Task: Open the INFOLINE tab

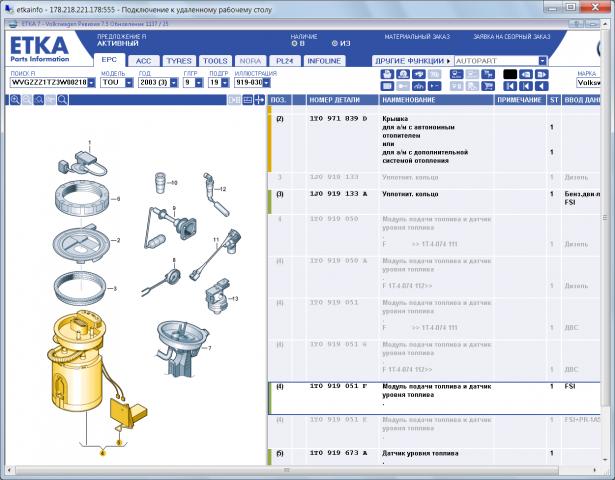Action: pyautogui.click(x=324, y=61)
